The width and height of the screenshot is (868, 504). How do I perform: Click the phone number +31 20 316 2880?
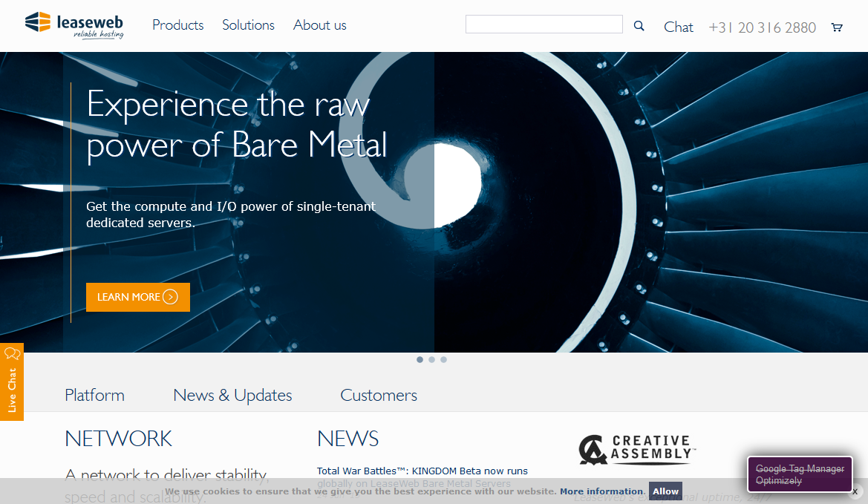[763, 27]
